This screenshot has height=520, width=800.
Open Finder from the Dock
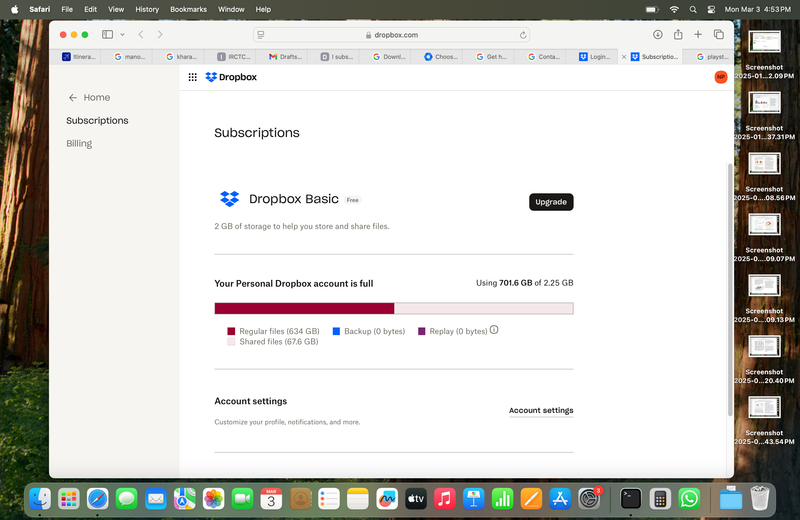pyautogui.click(x=40, y=499)
